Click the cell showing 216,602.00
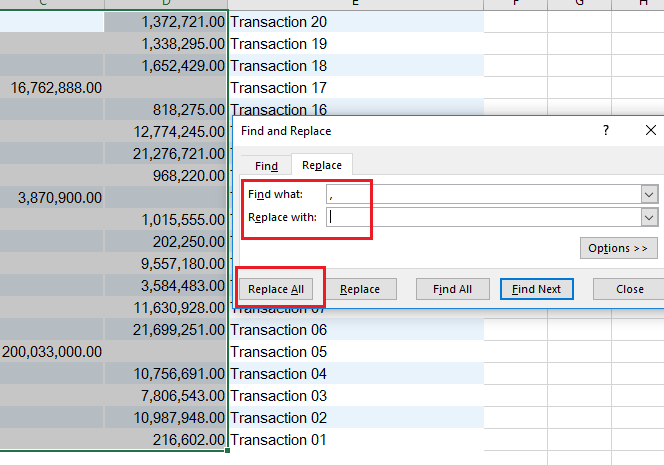 pos(166,440)
